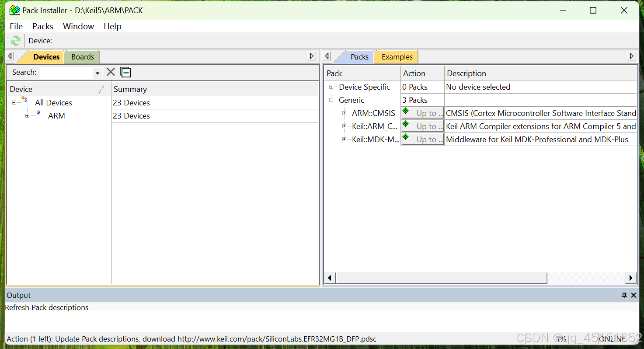This screenshot has width=644, height=349.
Task: Click Up to date button for Keil::MDK-M...
Action: 422,139
